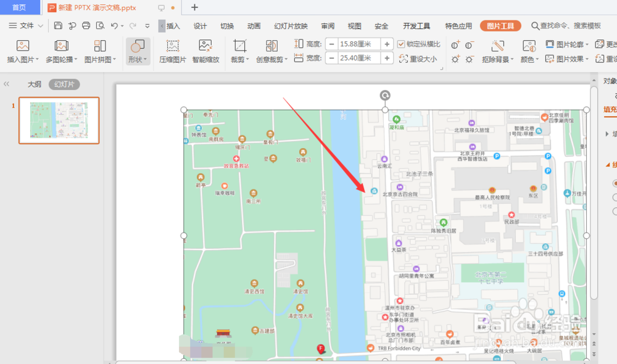
Task: Expand 插入图片 dropdown arrow
Action: tap(38, 59)
